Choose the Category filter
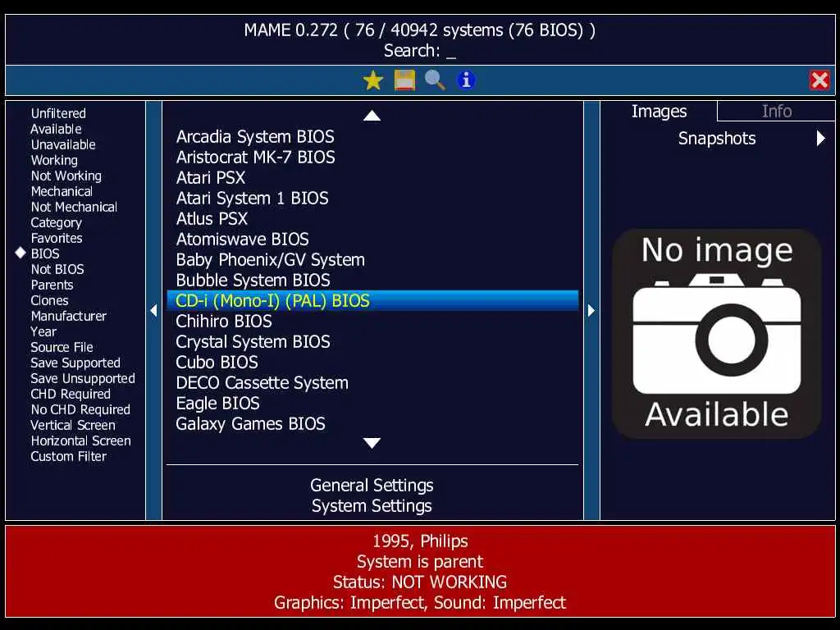This screenshot has height=630, width=840. point(57,222)
